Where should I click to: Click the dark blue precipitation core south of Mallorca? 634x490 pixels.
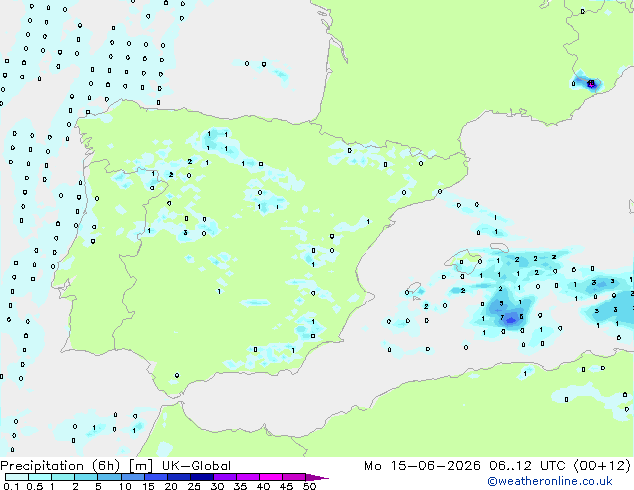pos(511,321)
